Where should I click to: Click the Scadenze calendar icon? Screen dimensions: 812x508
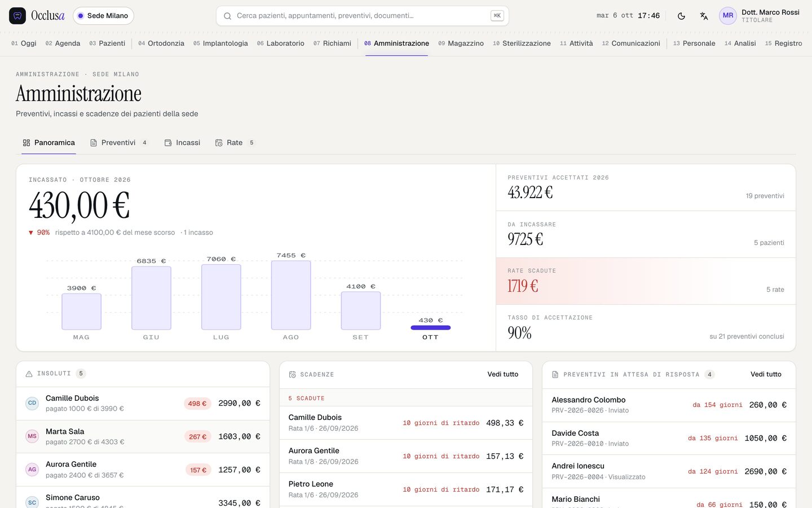pos(293,375)
